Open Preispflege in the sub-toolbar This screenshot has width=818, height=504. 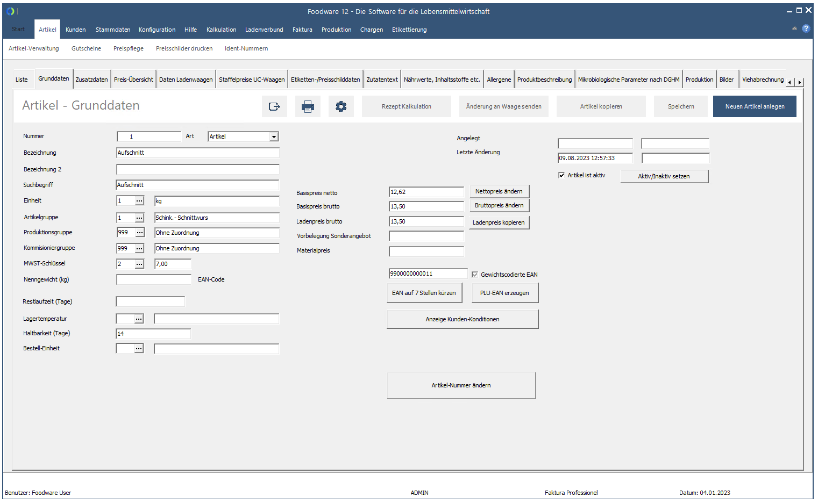tap(129, 48)
